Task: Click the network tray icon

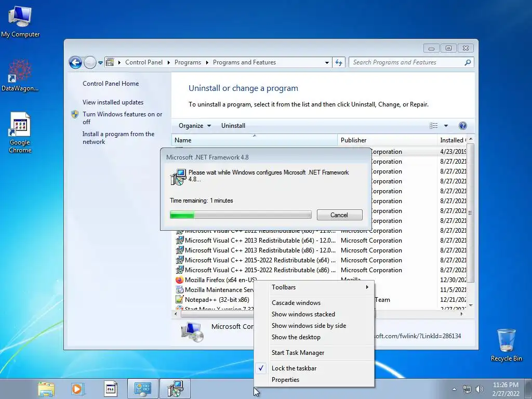Action: (467, 389)
